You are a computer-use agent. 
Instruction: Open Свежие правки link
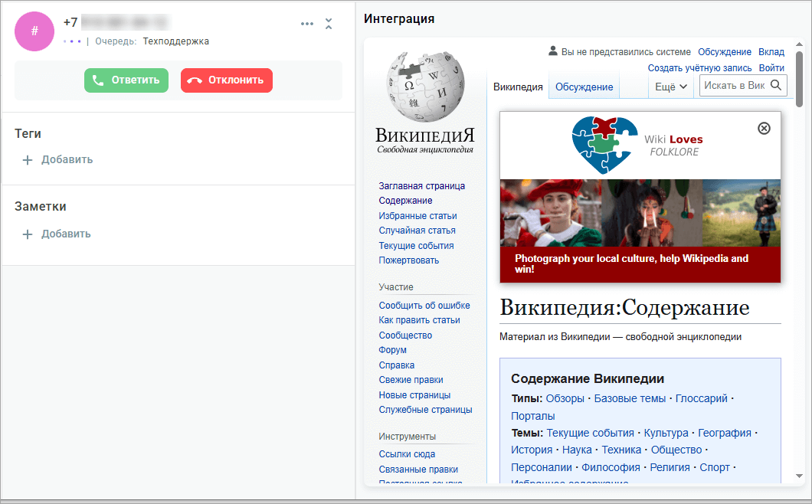point(411,380)
